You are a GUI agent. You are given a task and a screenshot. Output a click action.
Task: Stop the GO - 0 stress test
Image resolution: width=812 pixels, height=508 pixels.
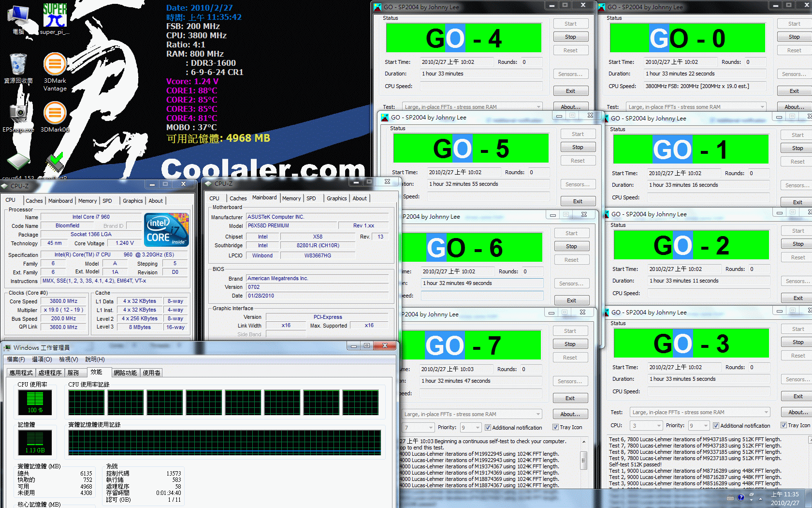794,37
